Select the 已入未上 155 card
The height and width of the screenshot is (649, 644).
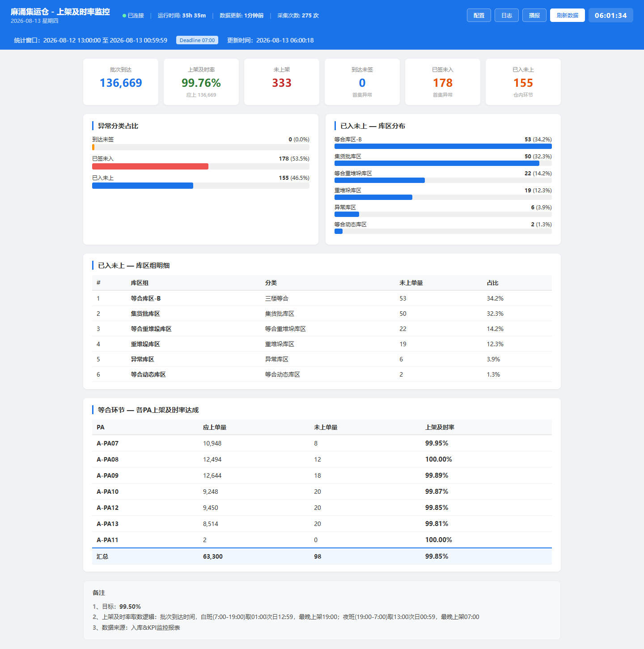coord(523,82)
